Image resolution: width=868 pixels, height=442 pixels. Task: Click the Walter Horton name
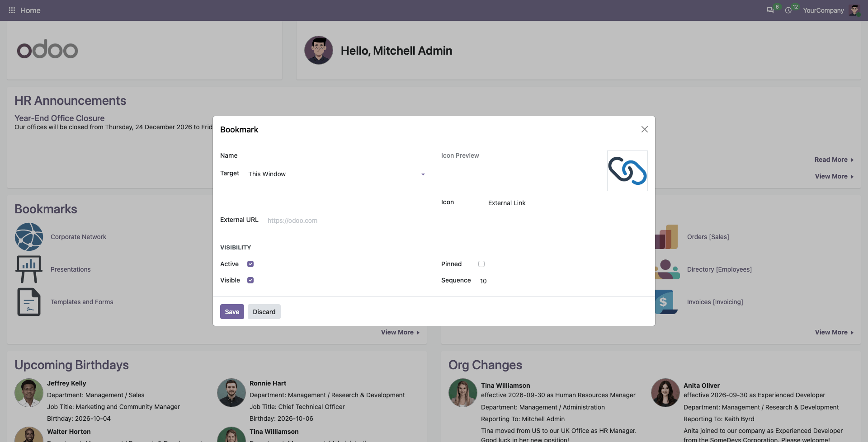pos(69,432)
